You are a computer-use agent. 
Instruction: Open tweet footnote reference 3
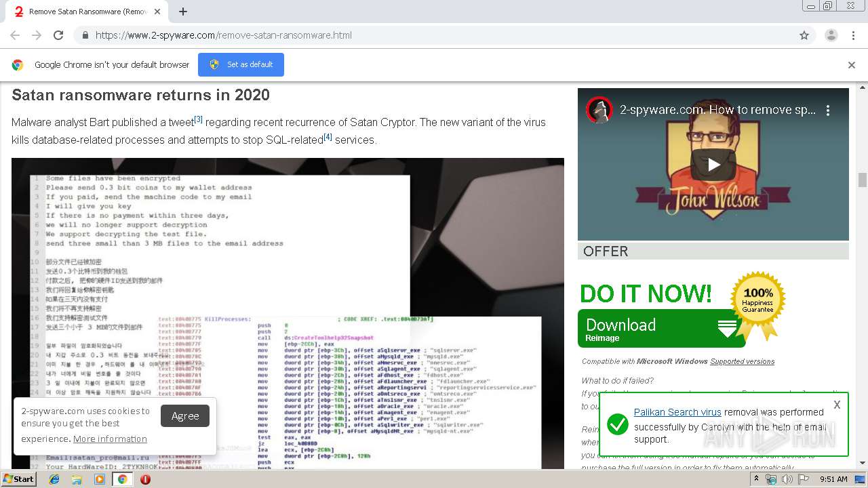[198, 119]
